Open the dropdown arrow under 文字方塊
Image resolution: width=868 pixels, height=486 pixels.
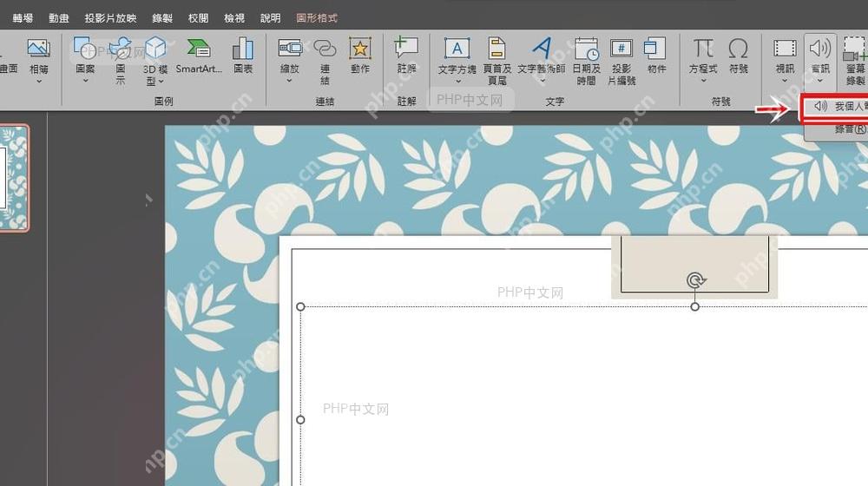[457, 82]
